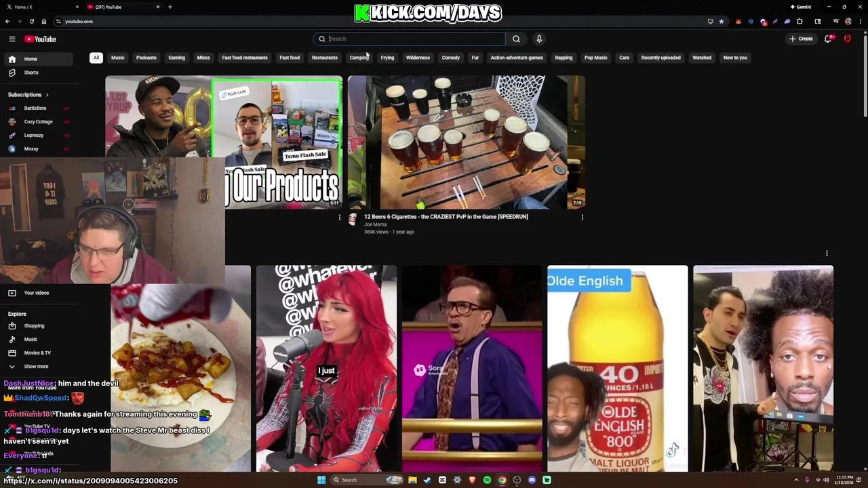Open more options for the 12 Beers video
868x488 pixels.
point(582,218)
